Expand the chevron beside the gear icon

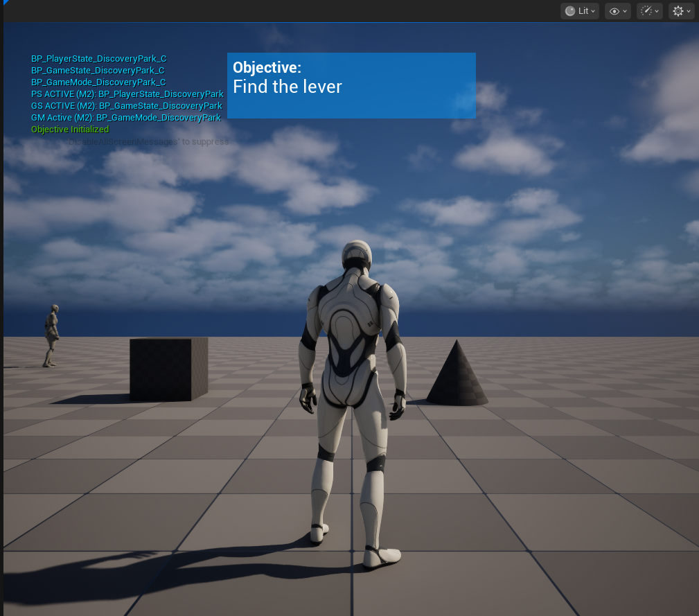pyautogui.click(x=689, y=11)
